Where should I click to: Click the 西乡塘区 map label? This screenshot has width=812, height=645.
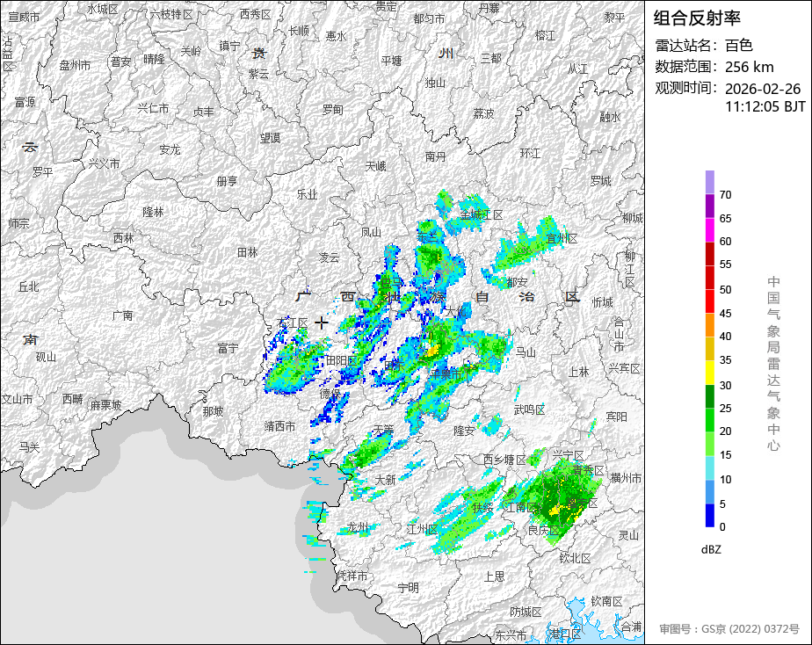coord(504,460)
